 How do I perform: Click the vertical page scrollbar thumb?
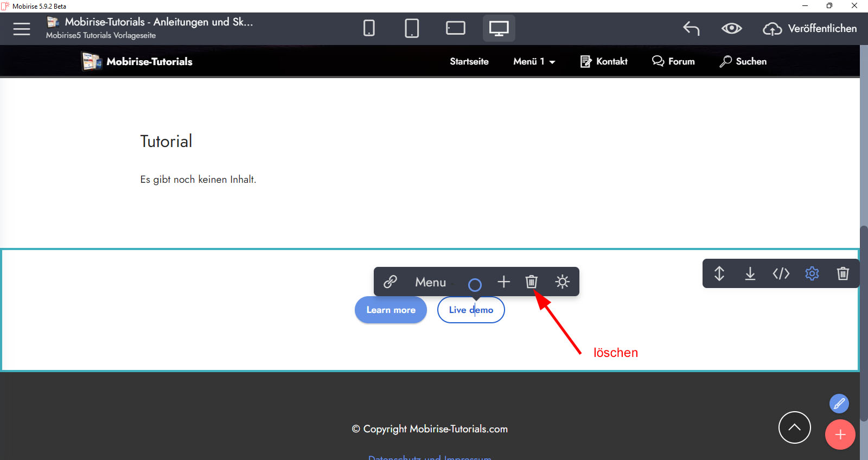(864, 323)
